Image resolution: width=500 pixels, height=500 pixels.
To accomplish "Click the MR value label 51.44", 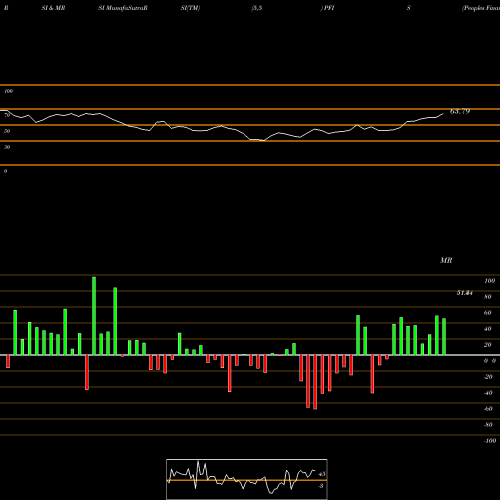I will coord(465,293).
